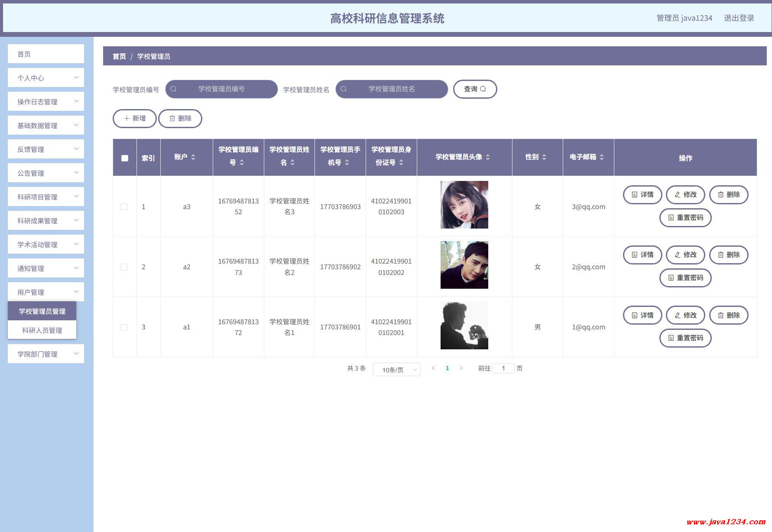Screen dimensions: 772x532
Task: Open 详情 for account a3
Action: point(642,195)
